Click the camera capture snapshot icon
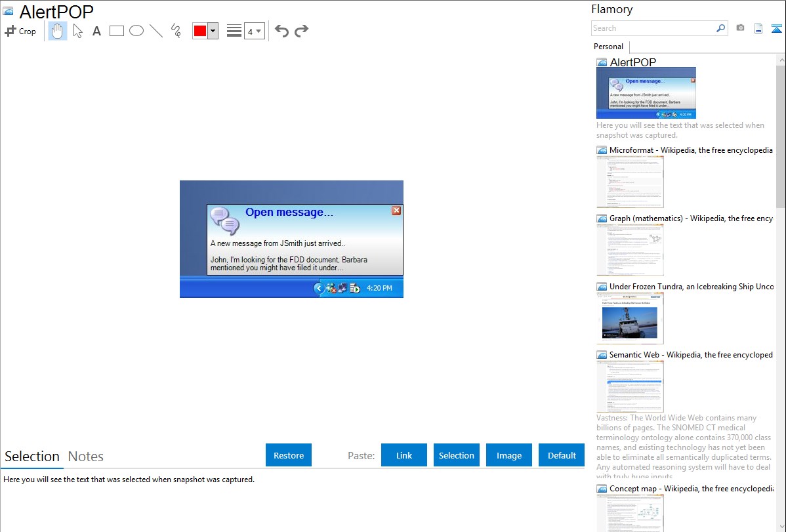Viewport: 786px width, 532px height. point(740,28)
